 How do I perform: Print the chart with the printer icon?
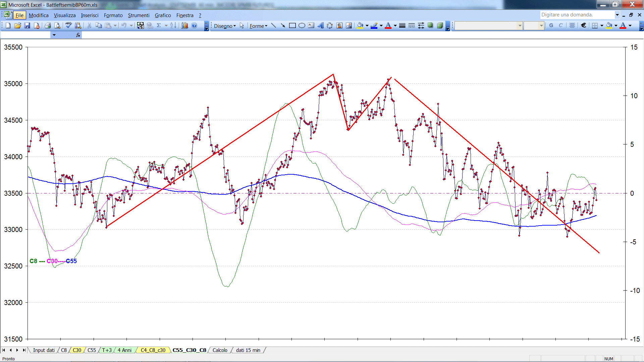point(48,25)
